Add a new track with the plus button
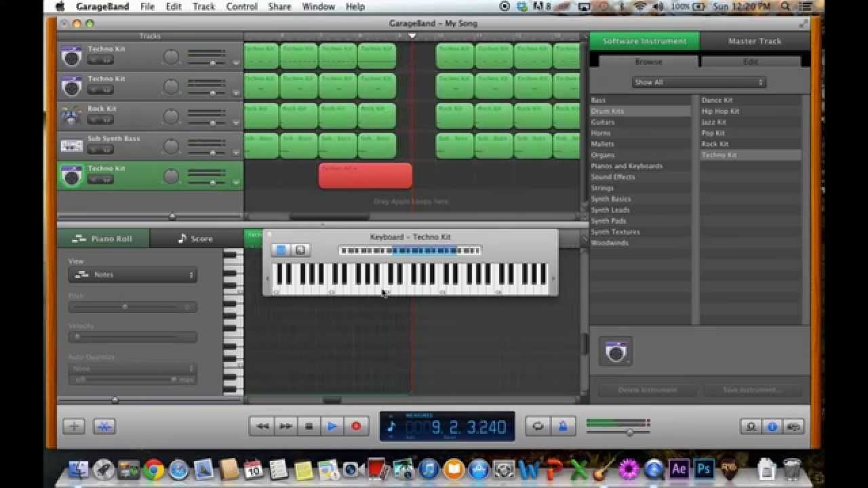Screen dimensions: 868x488 pyautogui.click(x=74, y=426)
